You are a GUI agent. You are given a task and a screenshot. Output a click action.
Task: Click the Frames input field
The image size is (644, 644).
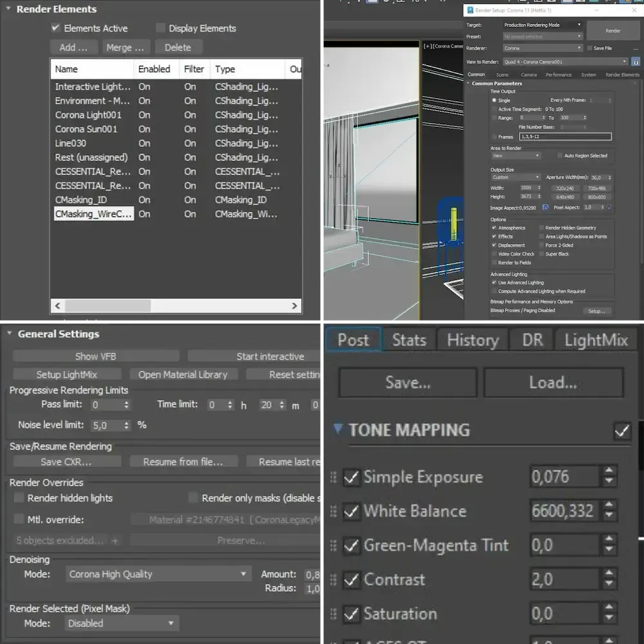pos(565,137)
